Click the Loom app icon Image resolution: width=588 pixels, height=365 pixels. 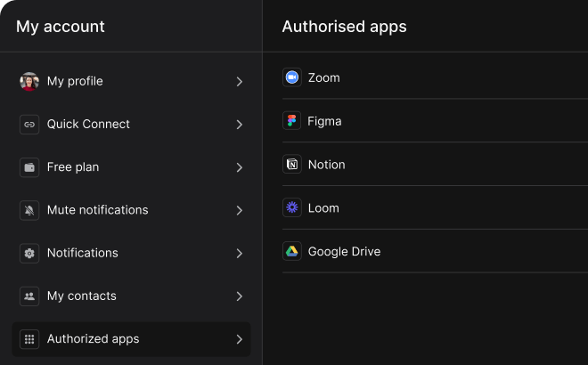(291, 207)
